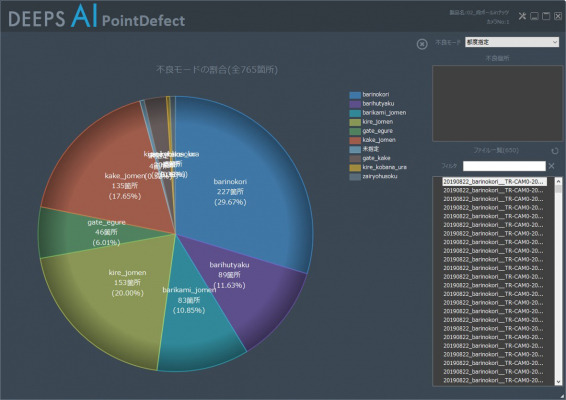Select the last visible file in list
566x400 pixels.
tap(493, 380)
